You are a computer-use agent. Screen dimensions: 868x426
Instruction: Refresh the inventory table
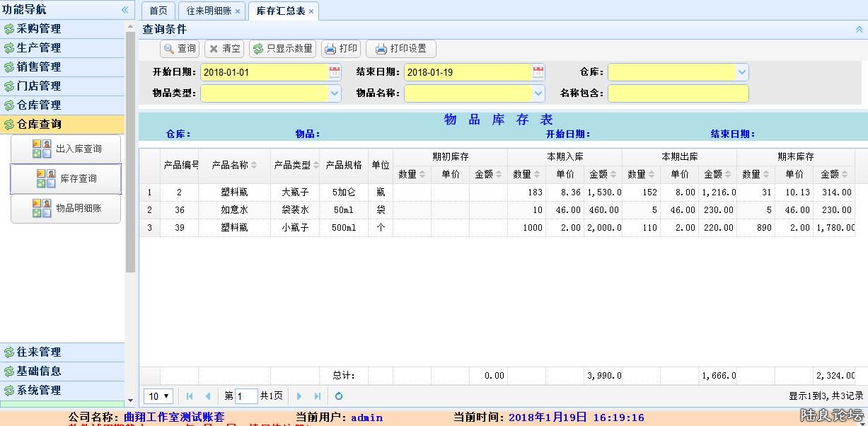pyautogui.click(x=339, y=396)
